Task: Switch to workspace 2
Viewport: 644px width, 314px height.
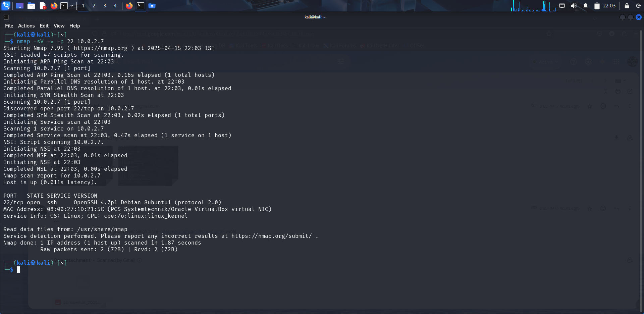Action: [x=94, y=6]
